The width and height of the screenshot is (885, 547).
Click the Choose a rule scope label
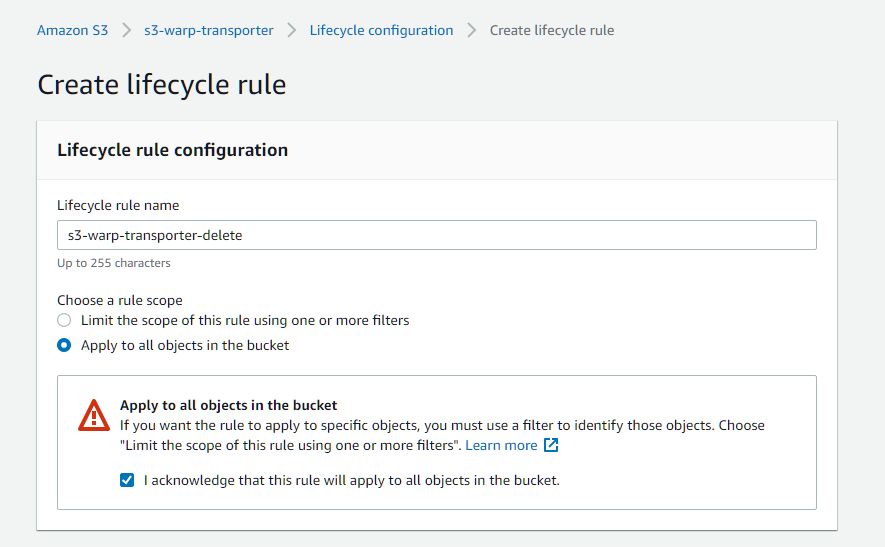point(120,300)
